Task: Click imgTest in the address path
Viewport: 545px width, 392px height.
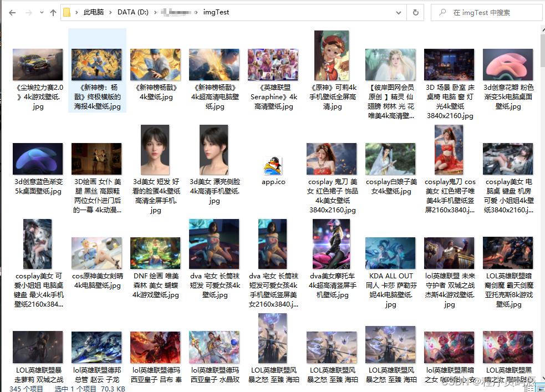Action: click(216, 12)
